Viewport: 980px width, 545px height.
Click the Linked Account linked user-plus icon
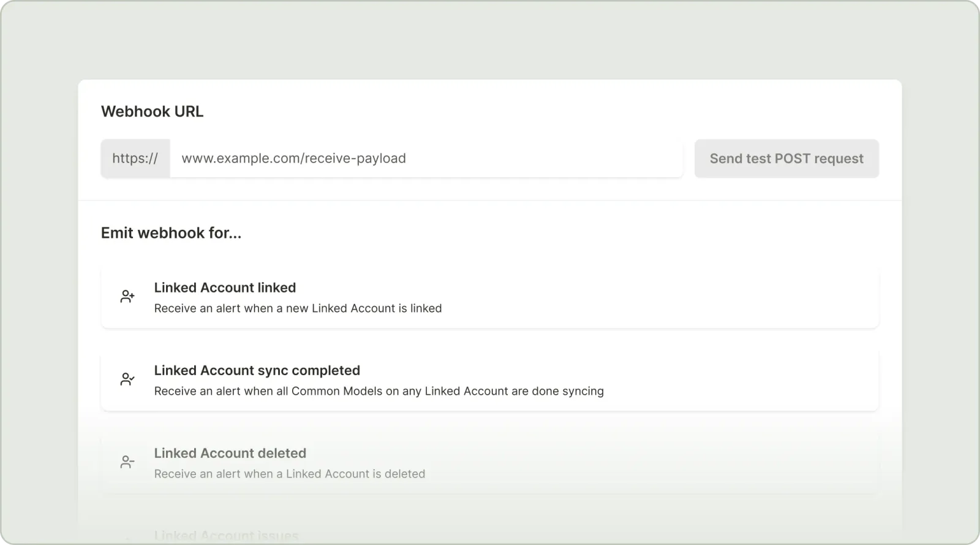[127, 297]
